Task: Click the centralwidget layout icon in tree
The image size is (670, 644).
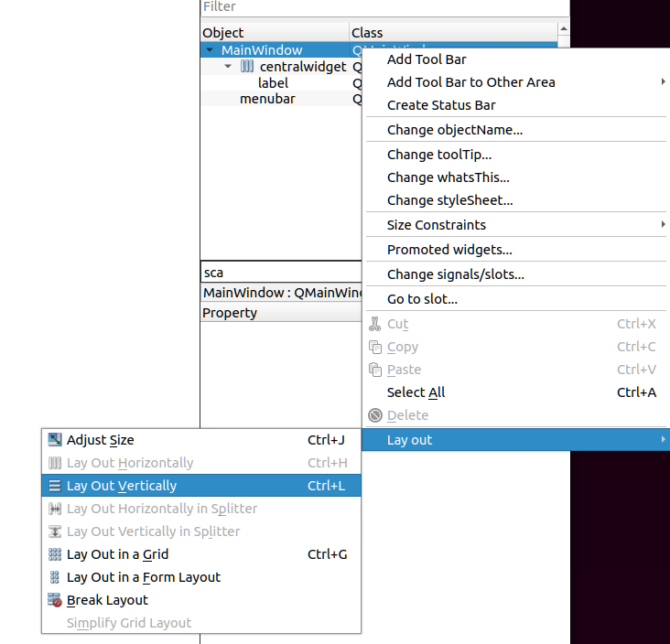Action: pyautogui.click(x=247, y=66)
